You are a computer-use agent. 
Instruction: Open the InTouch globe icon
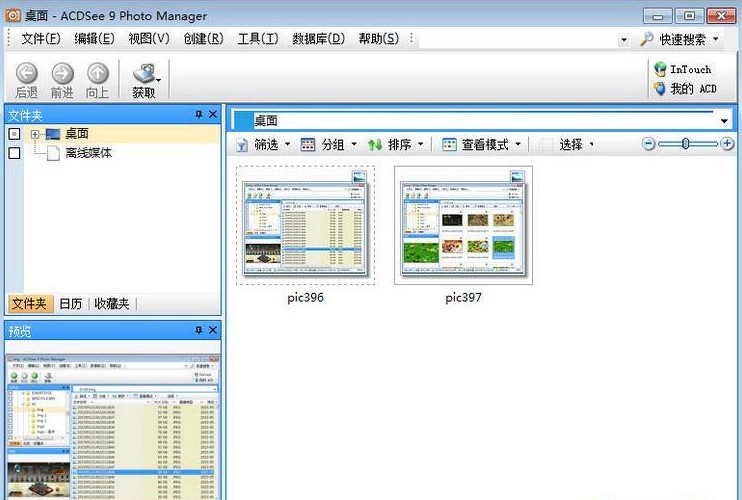660,69
